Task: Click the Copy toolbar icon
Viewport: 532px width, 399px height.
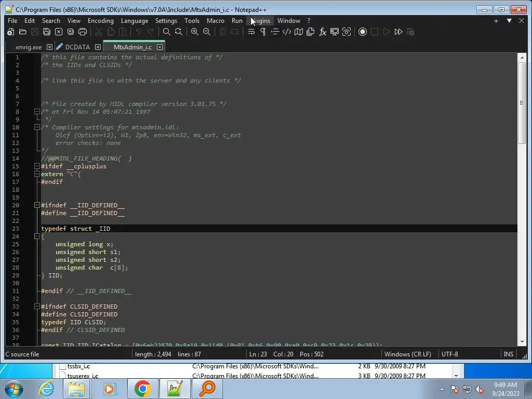Action: coord(111,32)
